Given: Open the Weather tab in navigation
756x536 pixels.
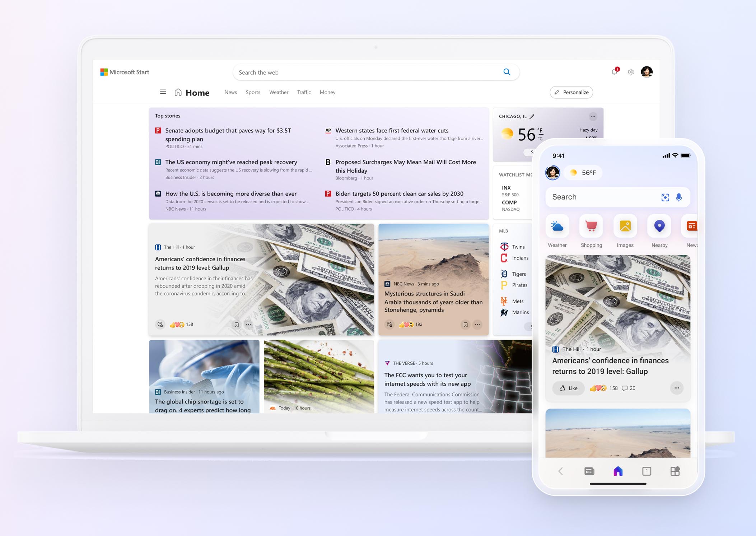Looking at the screenshot, I should point(279,92).
